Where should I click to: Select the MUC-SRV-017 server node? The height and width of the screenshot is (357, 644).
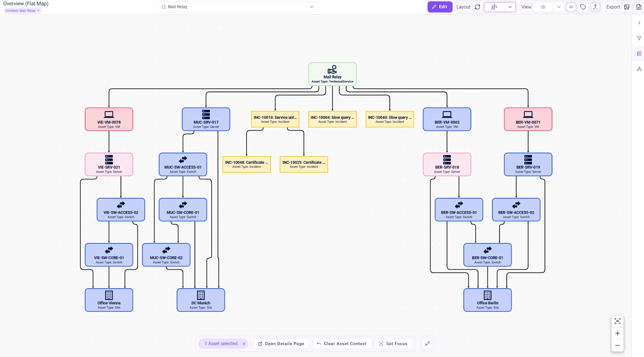point(206,119)
